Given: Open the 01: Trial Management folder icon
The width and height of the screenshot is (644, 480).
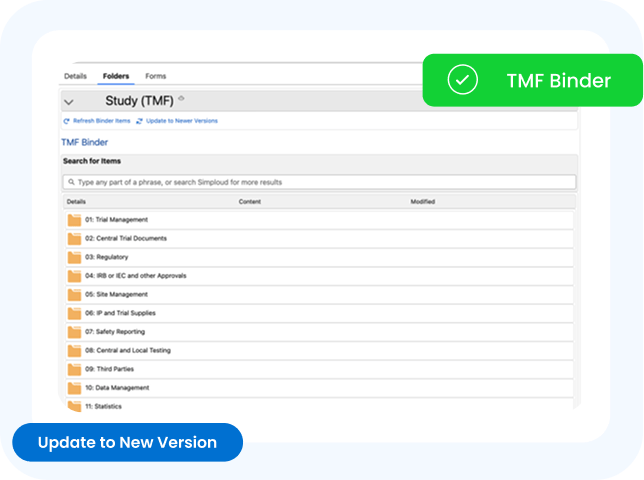Looking at the screenshot, I should [74, 220].
